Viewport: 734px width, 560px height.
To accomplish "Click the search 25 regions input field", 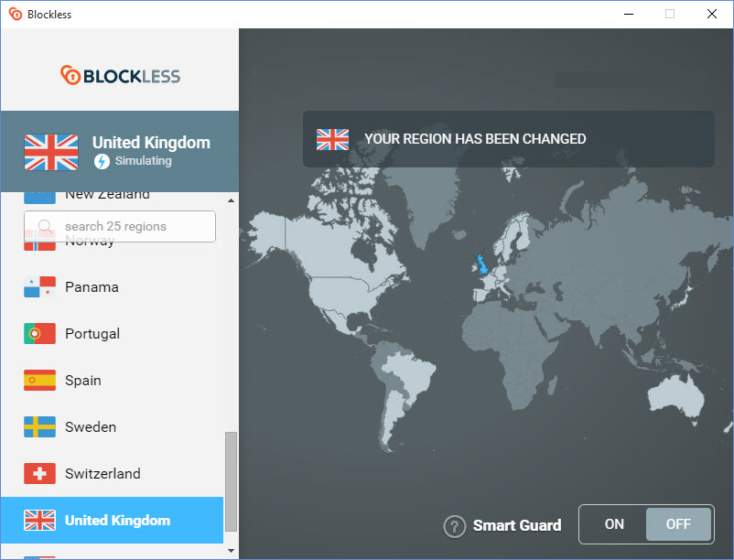I will [120, 226].
